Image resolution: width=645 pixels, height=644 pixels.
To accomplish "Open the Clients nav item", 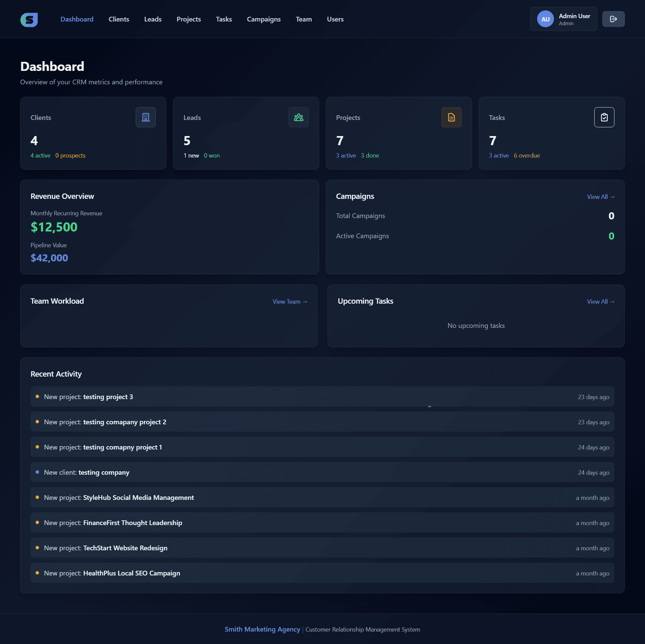I will (x=119, y=19).
